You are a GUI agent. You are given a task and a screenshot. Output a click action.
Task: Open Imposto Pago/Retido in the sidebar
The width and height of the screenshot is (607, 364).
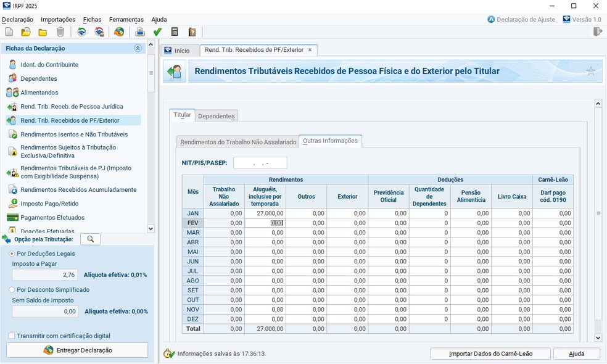tap(49, 204)
